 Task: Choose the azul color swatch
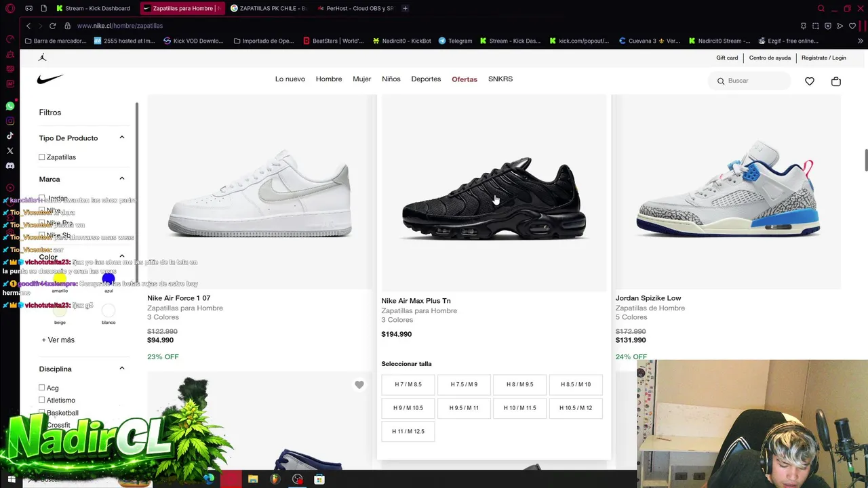point(108,279)
